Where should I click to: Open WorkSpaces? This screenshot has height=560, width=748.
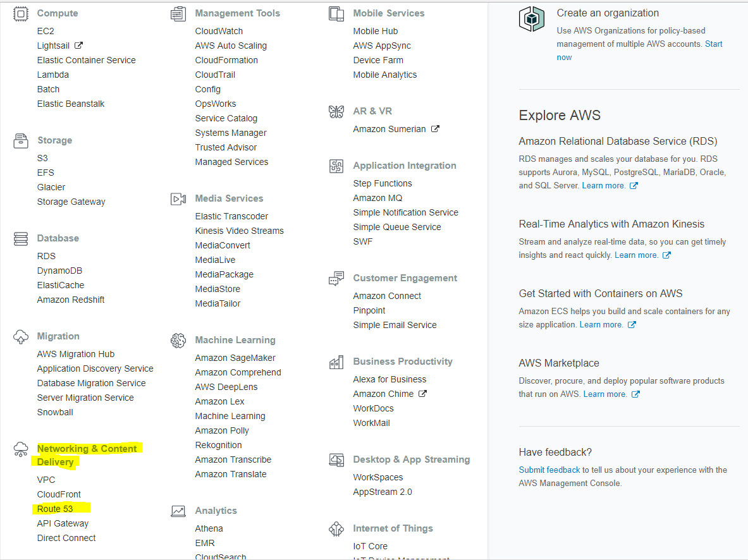(x=378, y=477)
